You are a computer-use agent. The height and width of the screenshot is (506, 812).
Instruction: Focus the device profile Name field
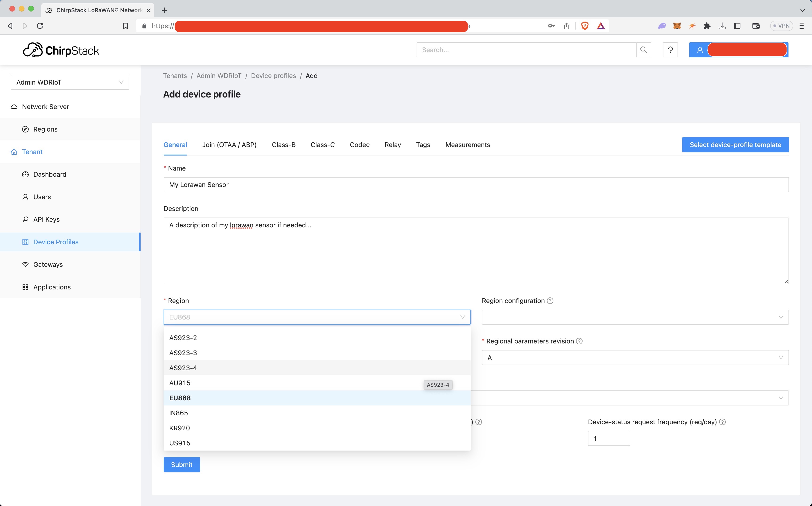476,185
